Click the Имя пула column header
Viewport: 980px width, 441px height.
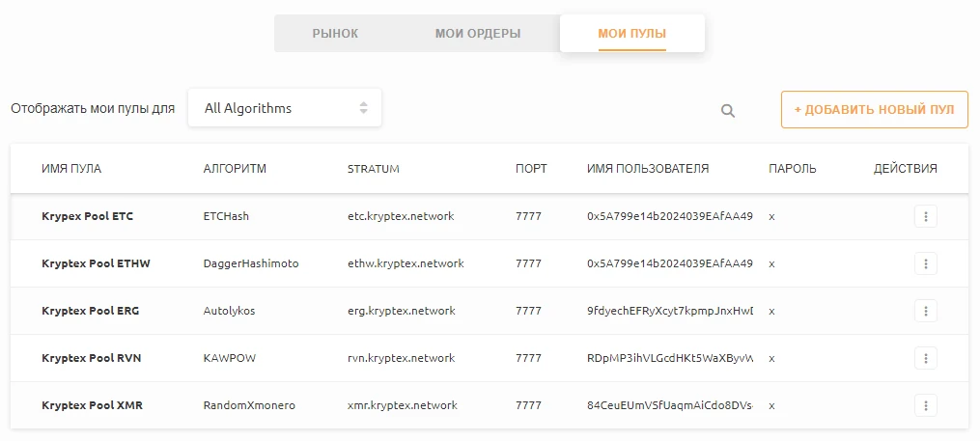71,169
